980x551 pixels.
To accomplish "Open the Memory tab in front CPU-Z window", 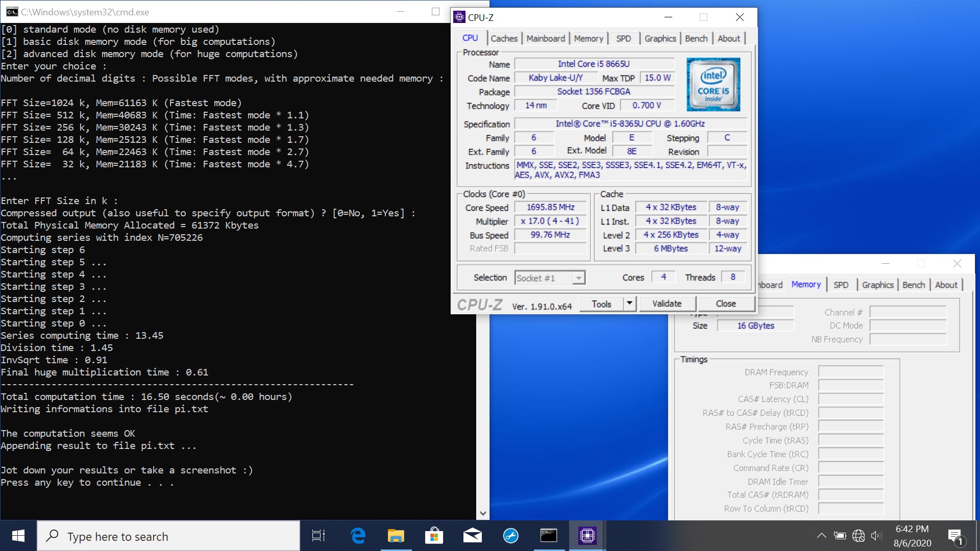I will click(x=589, y=39).
